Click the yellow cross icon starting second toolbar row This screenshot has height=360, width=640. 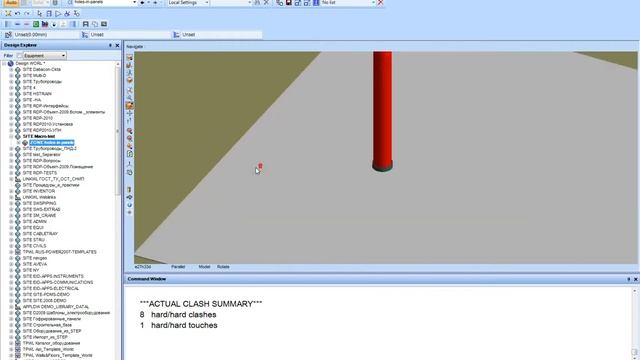click(x=8, y=13)
